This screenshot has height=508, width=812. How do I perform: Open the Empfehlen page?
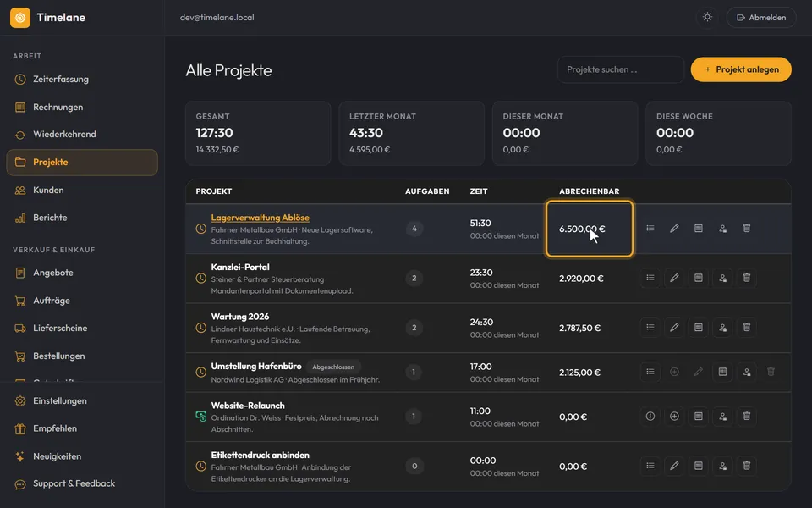tap(82, 428)
